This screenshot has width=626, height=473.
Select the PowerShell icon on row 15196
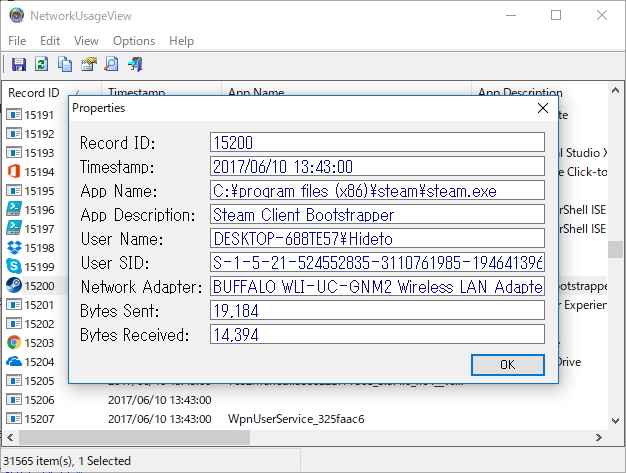coord(14,210)
